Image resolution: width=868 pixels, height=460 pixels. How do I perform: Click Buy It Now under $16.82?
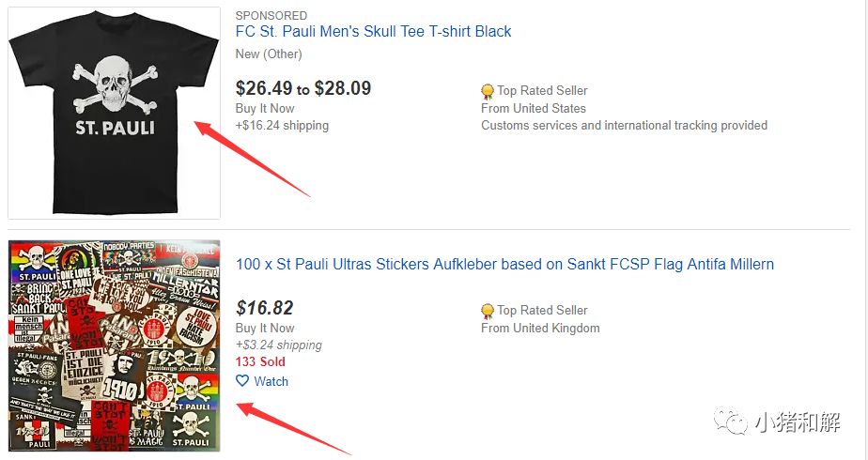[264, 328]
